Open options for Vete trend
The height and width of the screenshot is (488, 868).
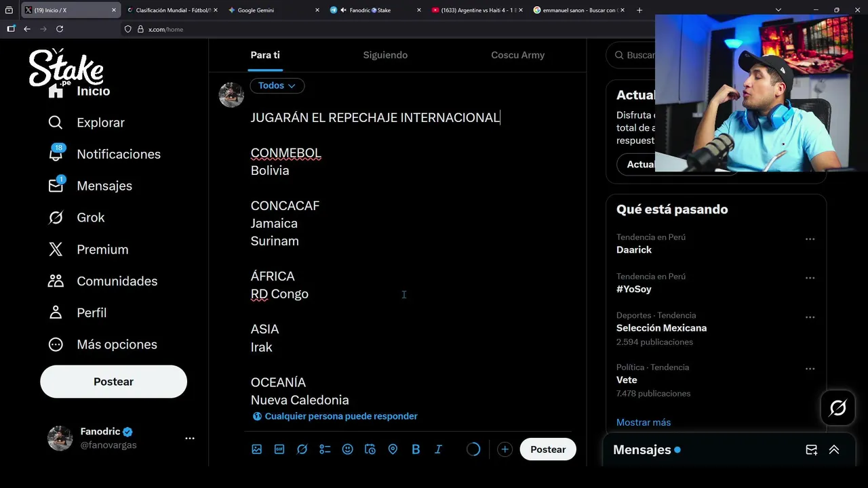[x=810, y=369]
